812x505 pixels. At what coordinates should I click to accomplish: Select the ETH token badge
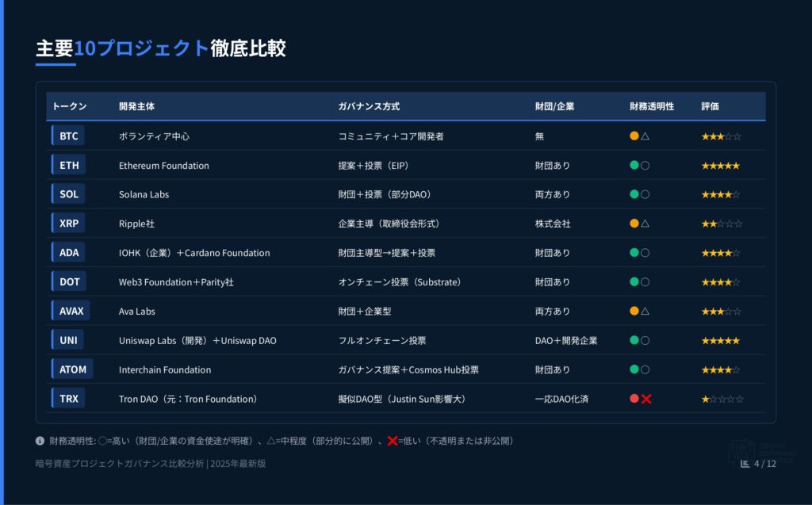pos(68,165)
